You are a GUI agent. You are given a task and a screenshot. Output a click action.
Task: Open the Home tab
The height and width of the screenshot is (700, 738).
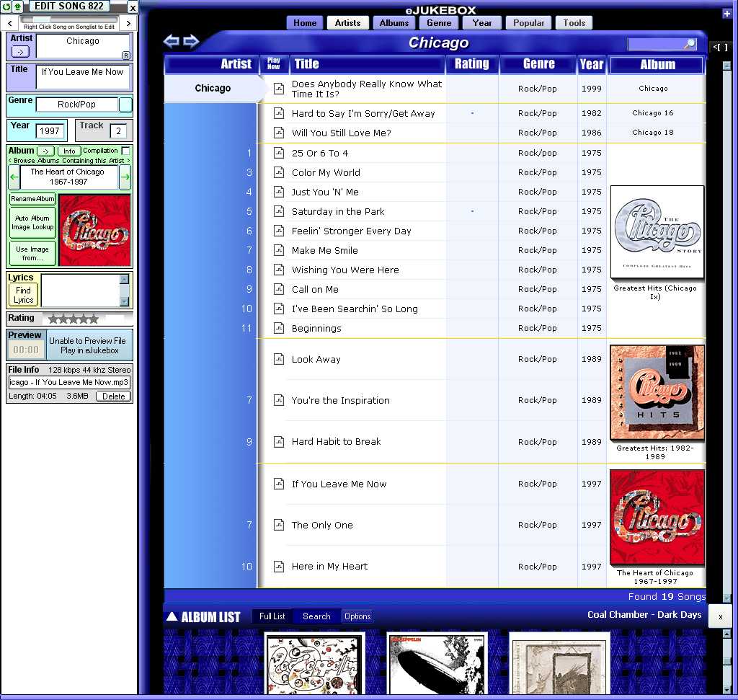(305, 23)
